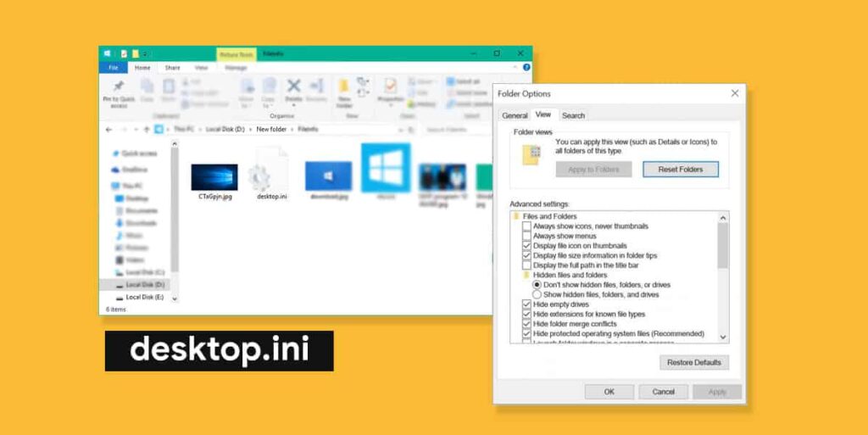Click OK in Folder Options
The image size is (868, 435).
(x=609, y=392)
